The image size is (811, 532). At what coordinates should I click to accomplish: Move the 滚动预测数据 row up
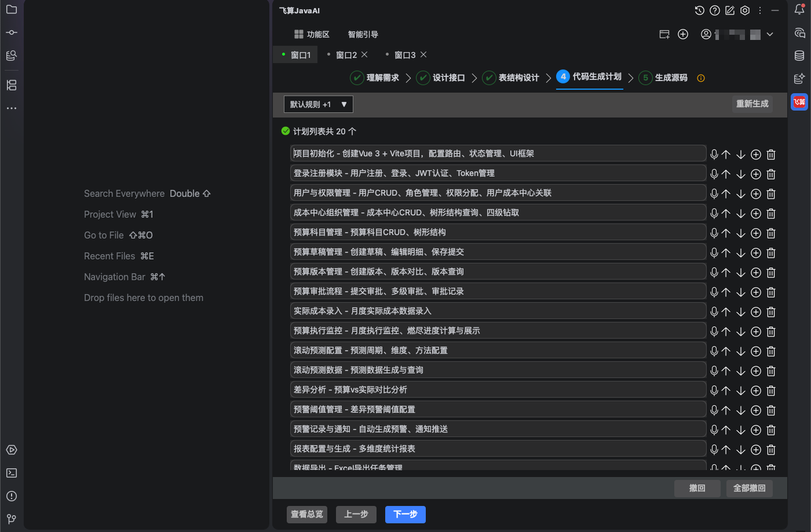point(726,370)
